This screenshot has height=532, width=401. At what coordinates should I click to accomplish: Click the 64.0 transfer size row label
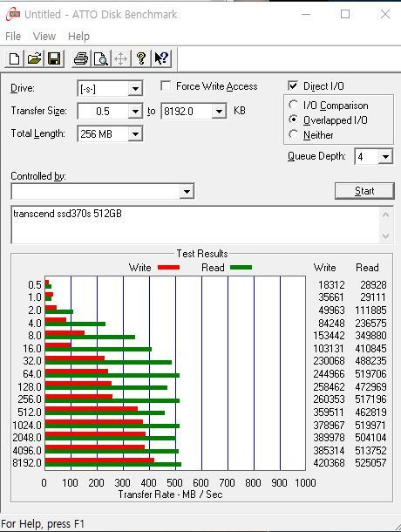tap(32, 374)
